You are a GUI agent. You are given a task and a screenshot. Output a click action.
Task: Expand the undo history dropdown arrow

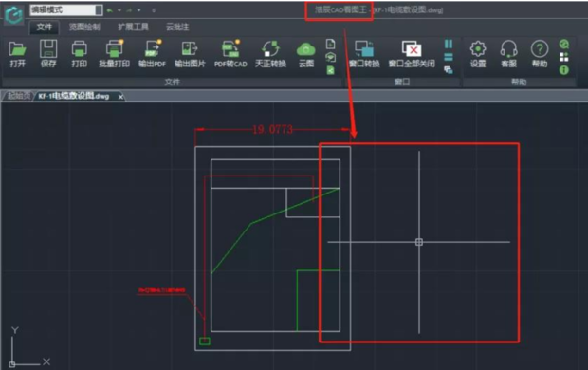(x=119, y=10)
